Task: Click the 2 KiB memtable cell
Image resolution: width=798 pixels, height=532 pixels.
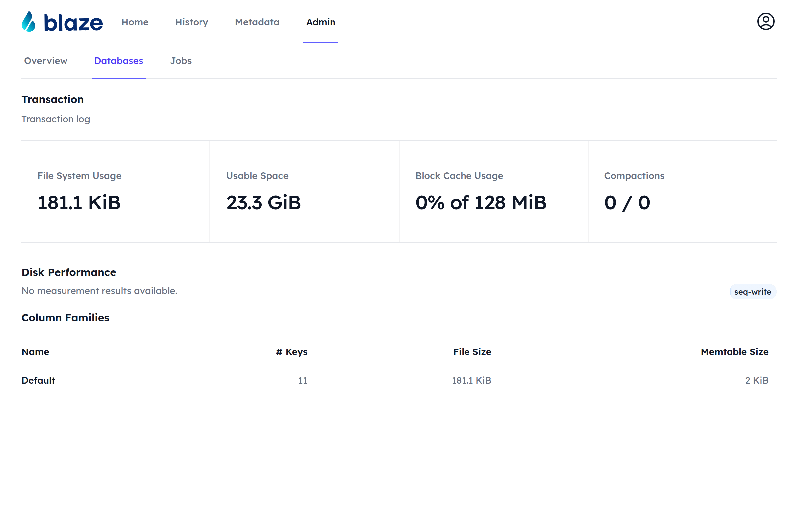Action: pos(757,380)
